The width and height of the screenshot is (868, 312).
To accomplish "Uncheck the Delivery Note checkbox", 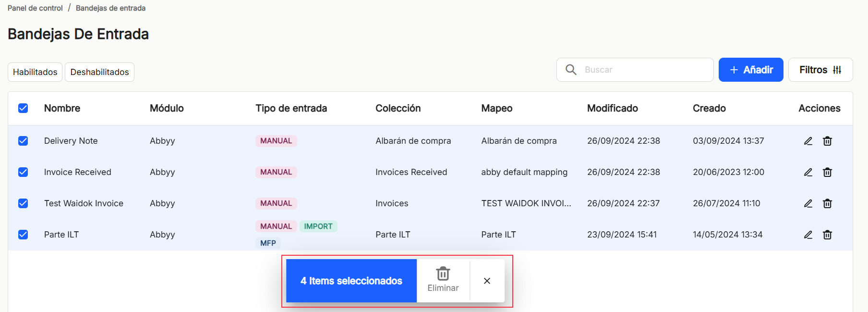I will tap(23, 141).
